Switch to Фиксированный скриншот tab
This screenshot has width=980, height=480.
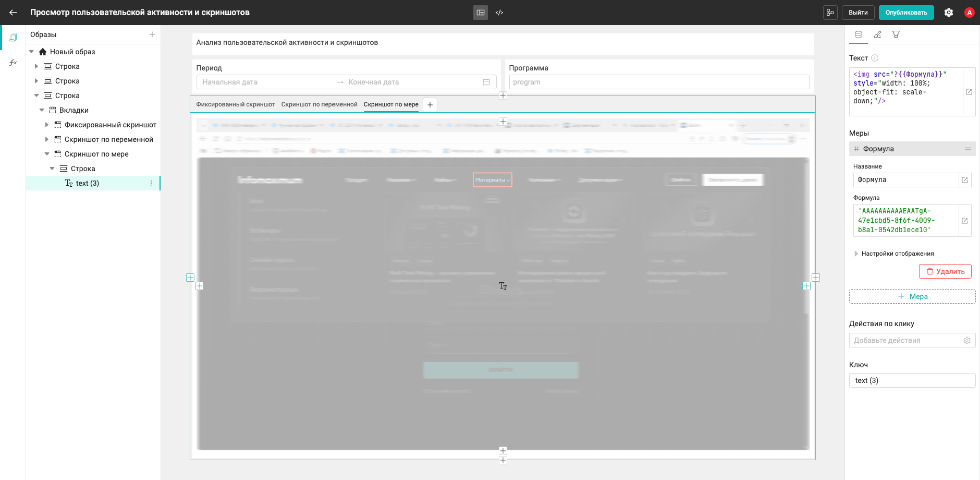point(236,104)
